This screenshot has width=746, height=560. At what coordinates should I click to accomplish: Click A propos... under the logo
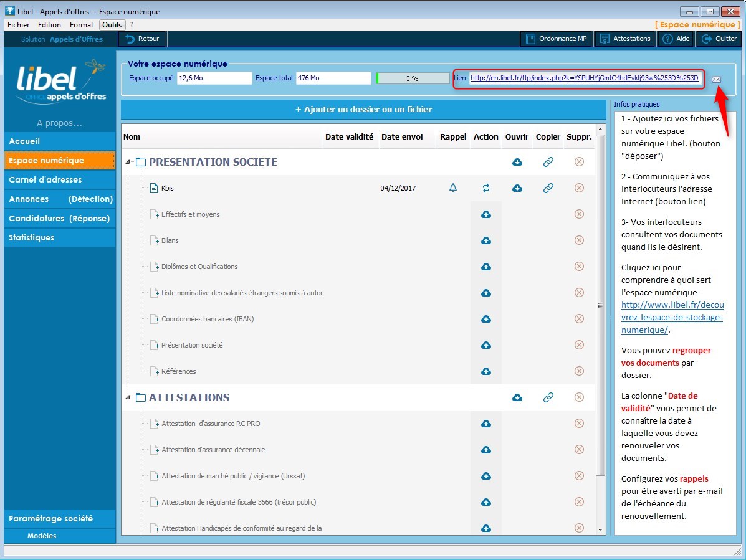point(59,123)
